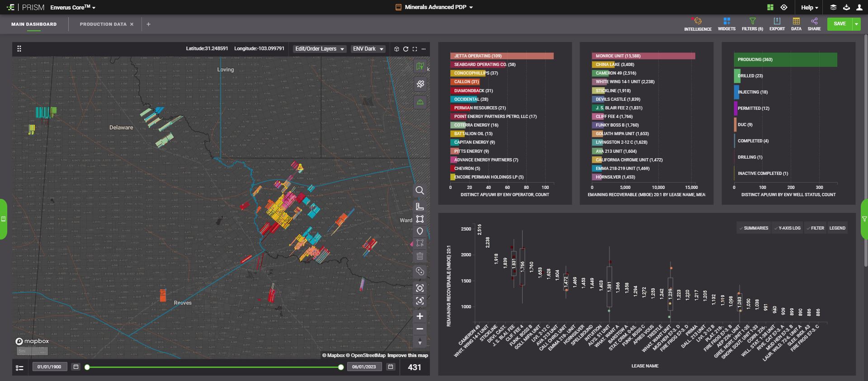Click the map compass reset arrows
868x381 pixels.
tap(420, 342)
